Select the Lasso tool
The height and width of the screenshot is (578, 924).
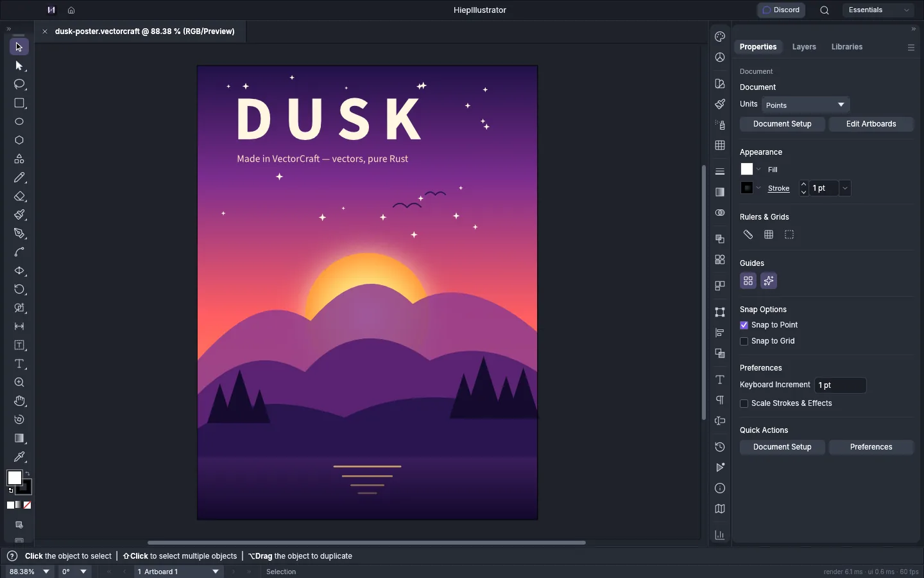19,85
